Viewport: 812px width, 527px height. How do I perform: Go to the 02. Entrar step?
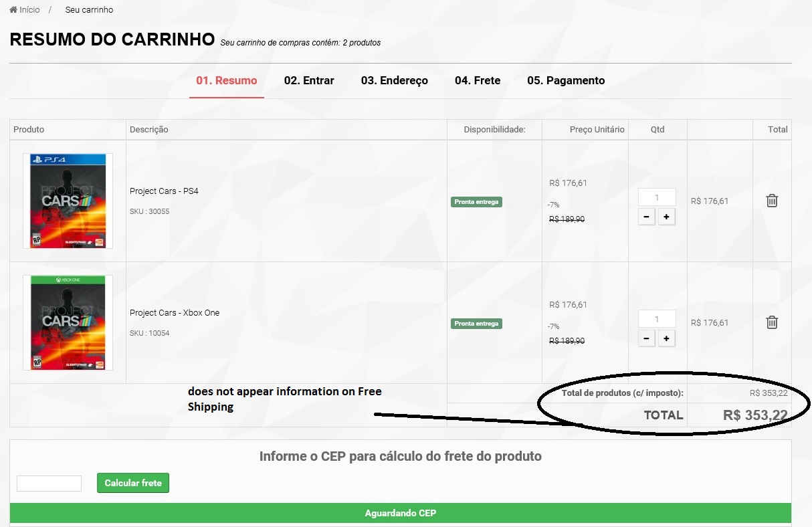click(309, 80)
